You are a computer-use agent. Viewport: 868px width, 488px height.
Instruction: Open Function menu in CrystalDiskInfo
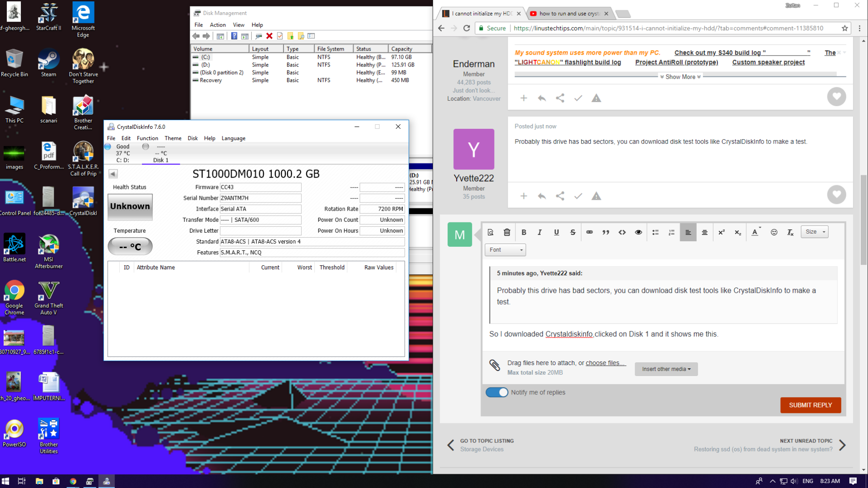[147, 138]
